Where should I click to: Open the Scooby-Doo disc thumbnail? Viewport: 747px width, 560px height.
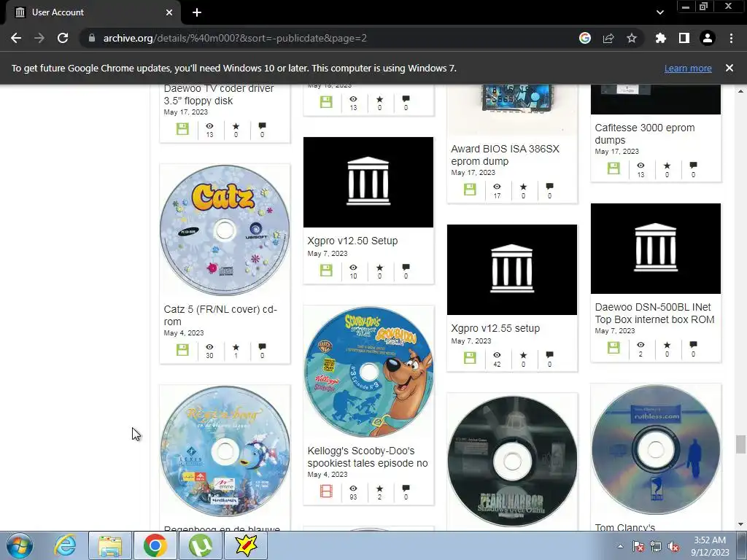tap(368, 372)
